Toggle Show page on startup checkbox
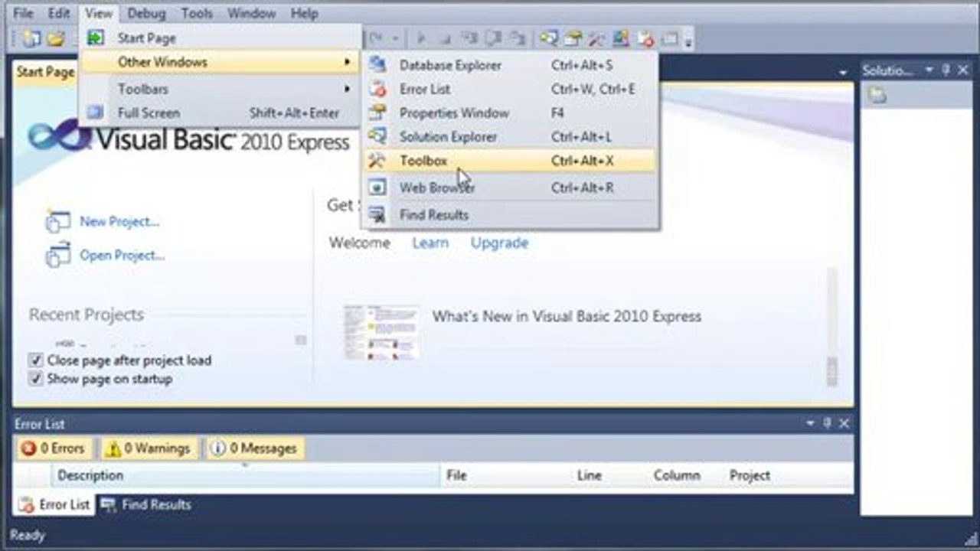The width and height of the screenshot is (980, 551). point(35,379)
